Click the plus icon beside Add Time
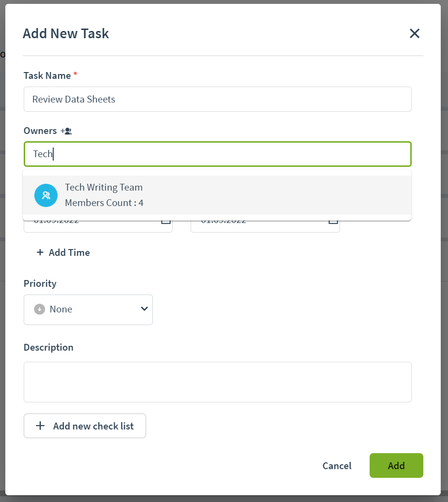448x502 pixels. tap(40, 252)
